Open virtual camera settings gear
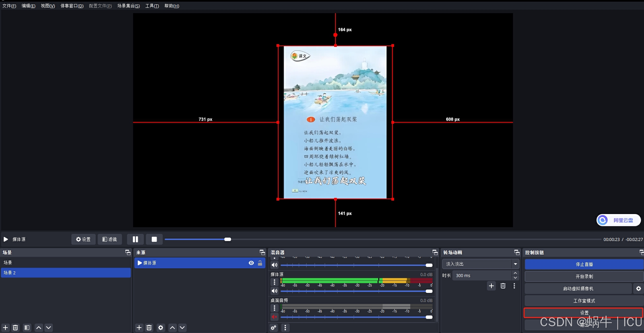The height and width of the screenshot is (333, 644). (x=639, y=289)
